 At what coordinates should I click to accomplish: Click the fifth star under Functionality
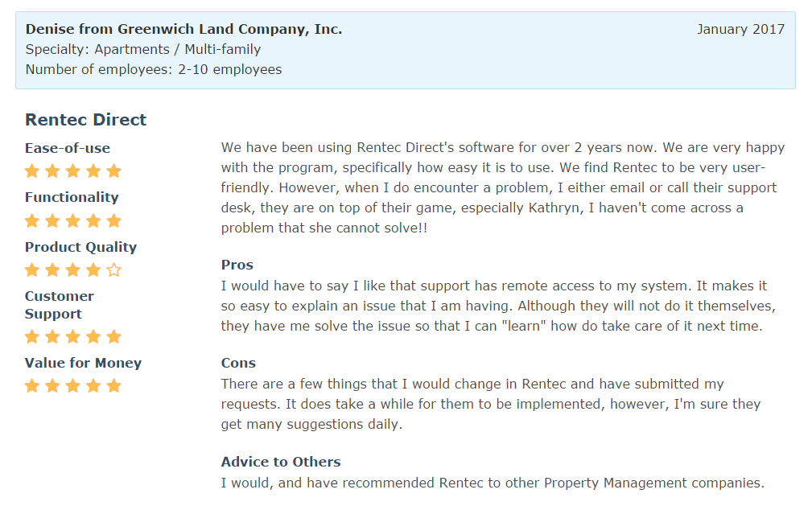coord(113,220)
